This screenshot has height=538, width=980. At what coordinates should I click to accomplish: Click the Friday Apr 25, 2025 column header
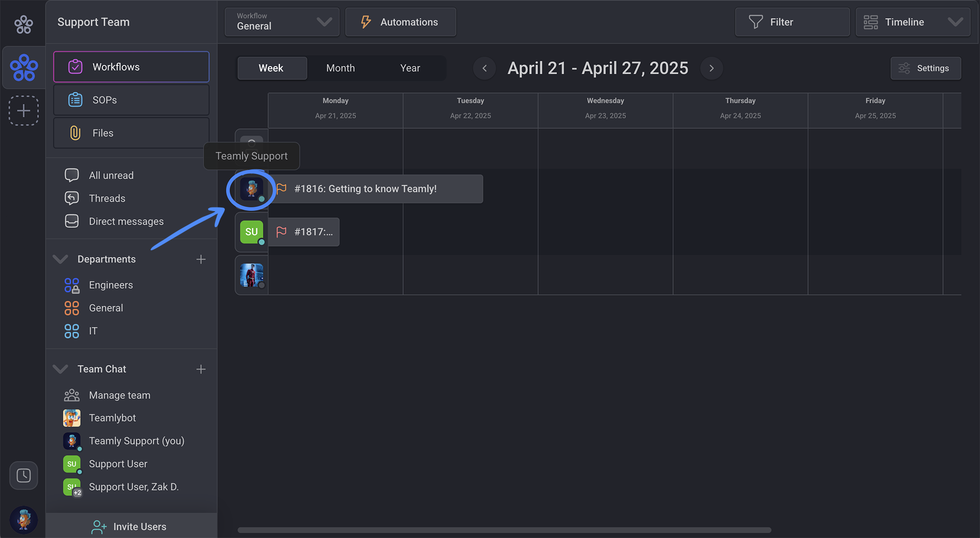(x=875, y=110)
